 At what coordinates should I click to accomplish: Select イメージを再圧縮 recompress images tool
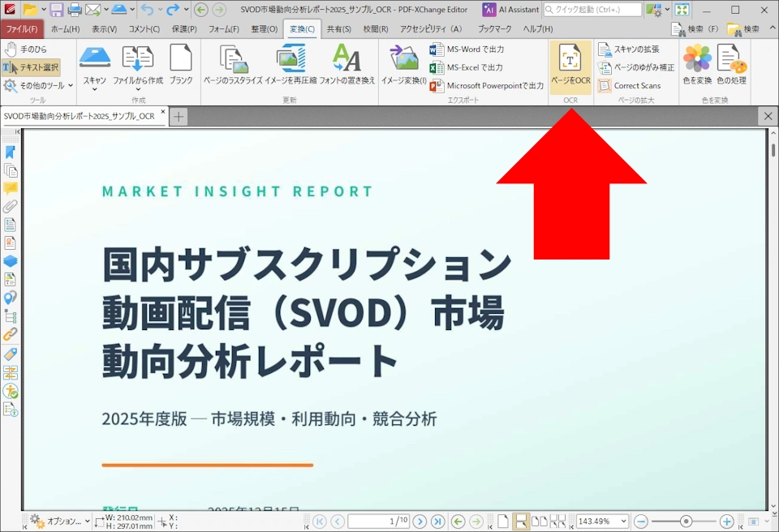[291, 65]
